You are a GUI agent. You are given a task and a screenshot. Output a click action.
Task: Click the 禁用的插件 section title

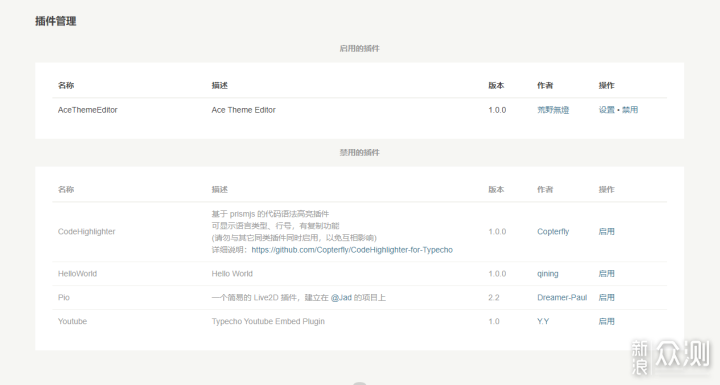point(360,153)
